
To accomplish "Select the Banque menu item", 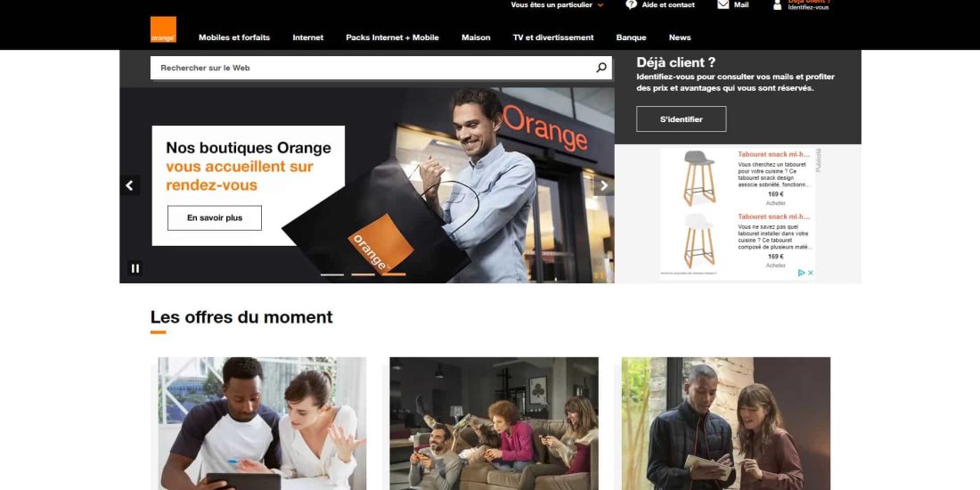I will [x=632, y=37].
